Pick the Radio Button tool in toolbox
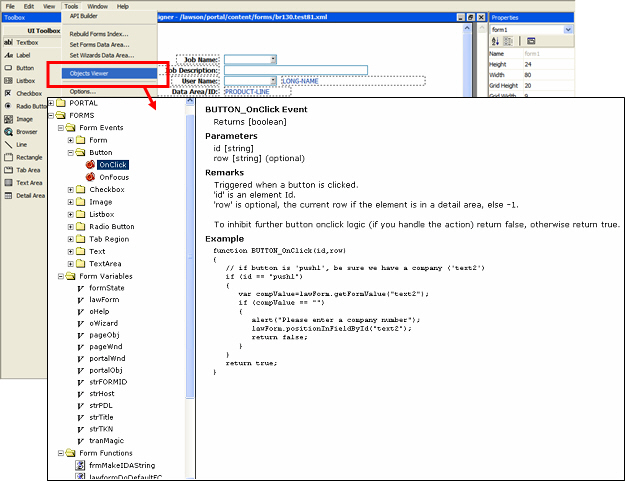 tap(26, 106)
